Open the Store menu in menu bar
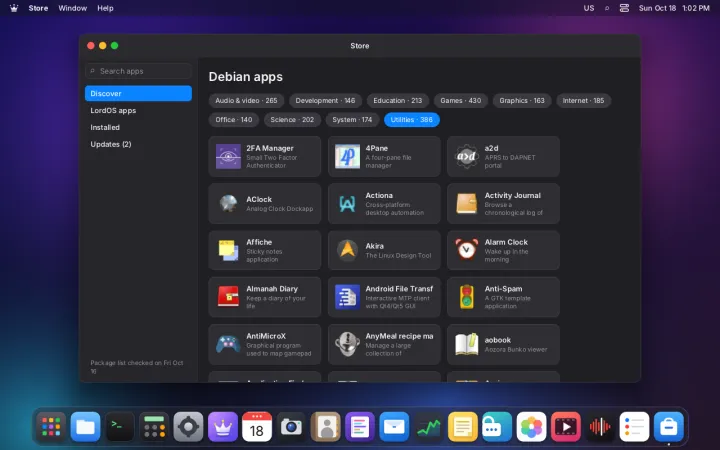Viewport: 720px width, 450px height. [38, 8]
